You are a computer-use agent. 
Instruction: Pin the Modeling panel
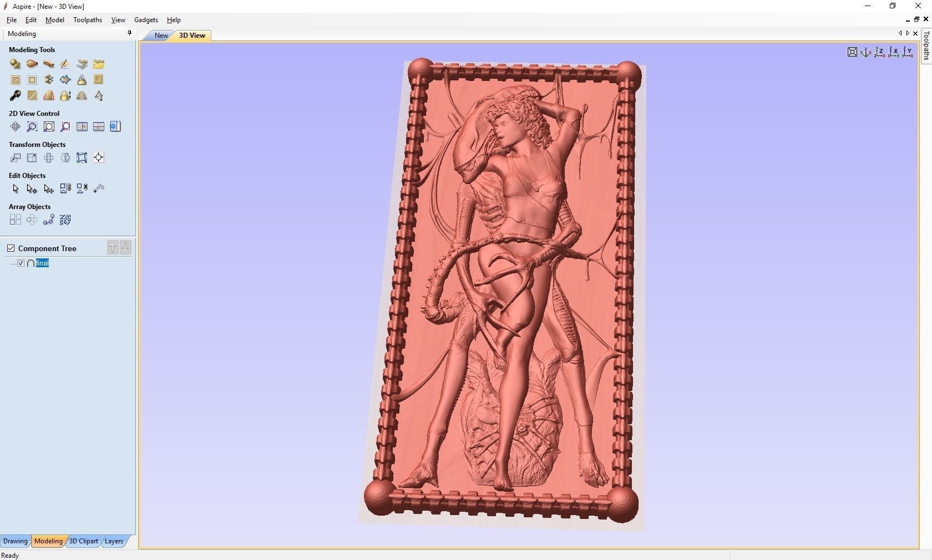pos(130,33)
